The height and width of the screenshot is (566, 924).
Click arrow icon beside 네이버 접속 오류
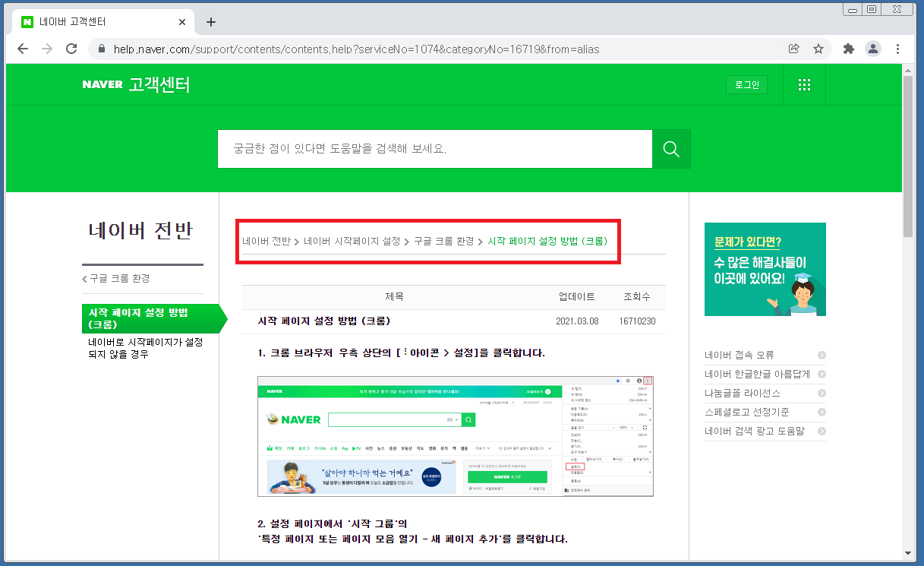tap(822, 356)
